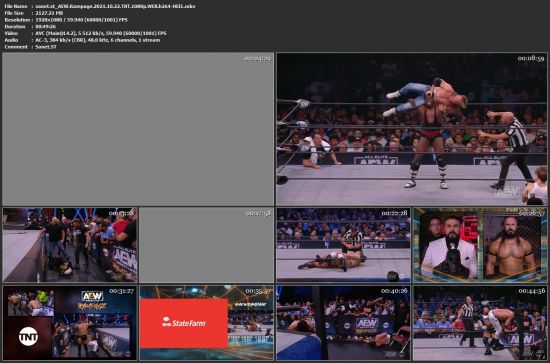550x363 pixels.
Task: Open the large suplex thumbnail at 00:08:59
Action: point(412,129)
